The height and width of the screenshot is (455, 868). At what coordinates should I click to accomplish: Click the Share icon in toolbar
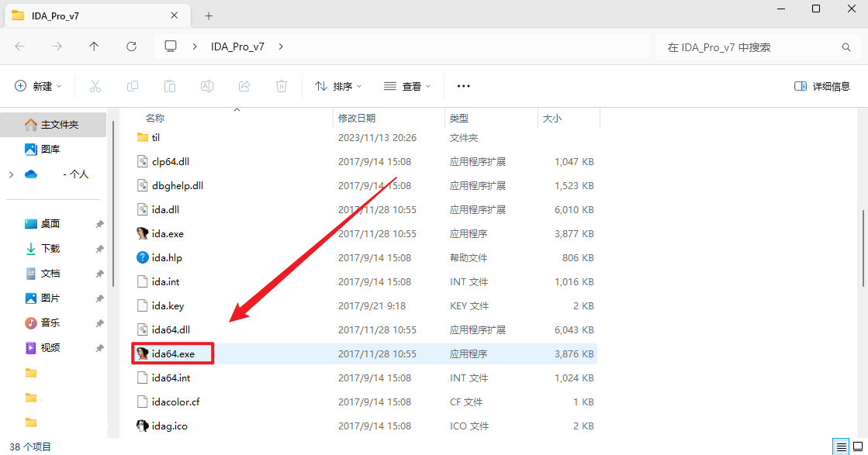click(244, 86)
